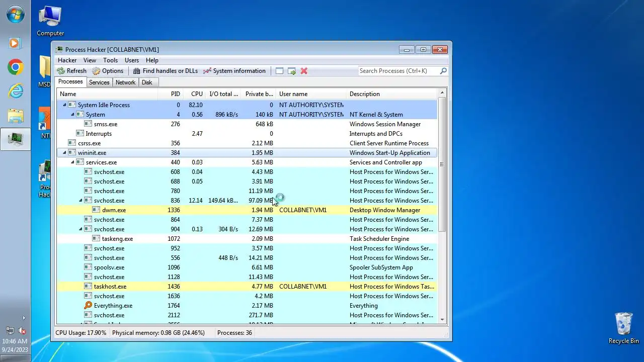Open the View menu
This screenshot has height=362, width=644.
tap(90, 60)
